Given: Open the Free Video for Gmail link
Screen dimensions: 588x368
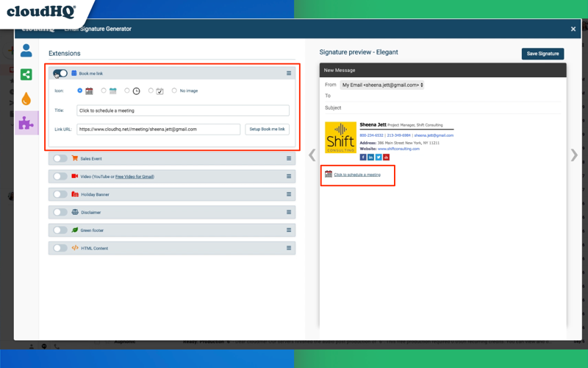Looking at the screenshot, I should 135,177.
